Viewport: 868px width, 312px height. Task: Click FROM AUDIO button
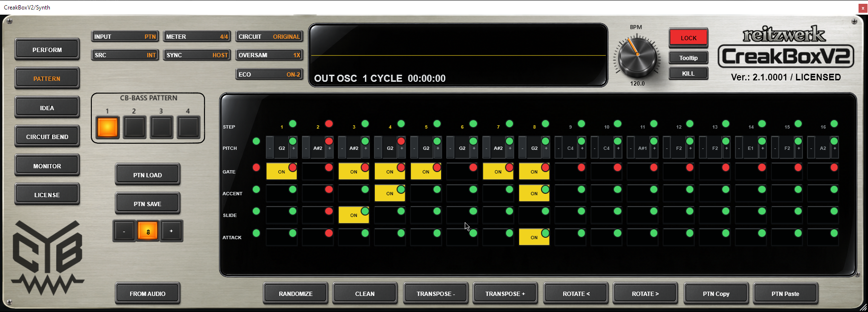(147, 294)
